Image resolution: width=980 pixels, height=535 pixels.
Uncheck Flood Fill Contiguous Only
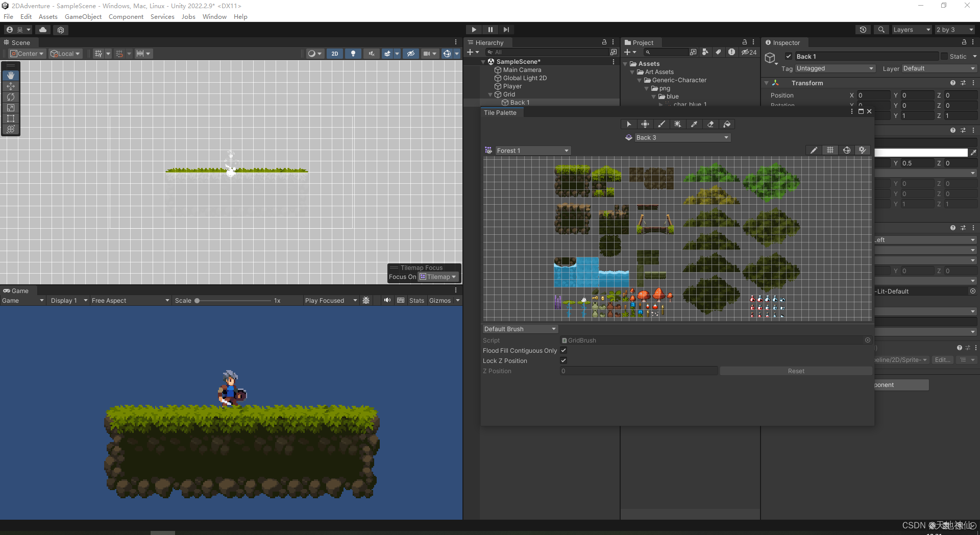point(563,350)
